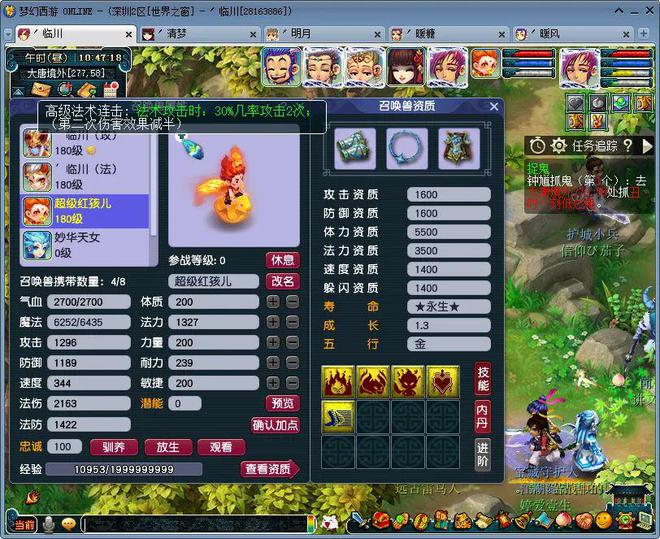Click the 预览 preview button
660x539 pixels.
pyautogui.click(x=282, y=403)
